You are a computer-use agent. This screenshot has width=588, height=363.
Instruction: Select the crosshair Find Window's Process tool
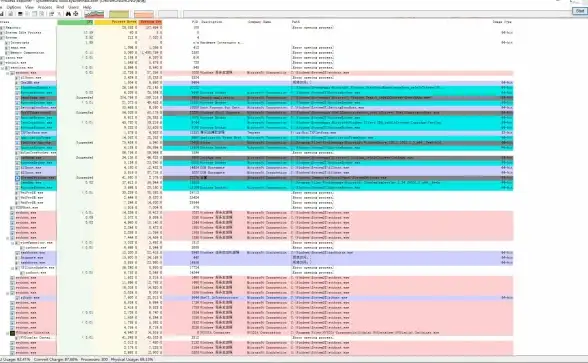(75, 14)
